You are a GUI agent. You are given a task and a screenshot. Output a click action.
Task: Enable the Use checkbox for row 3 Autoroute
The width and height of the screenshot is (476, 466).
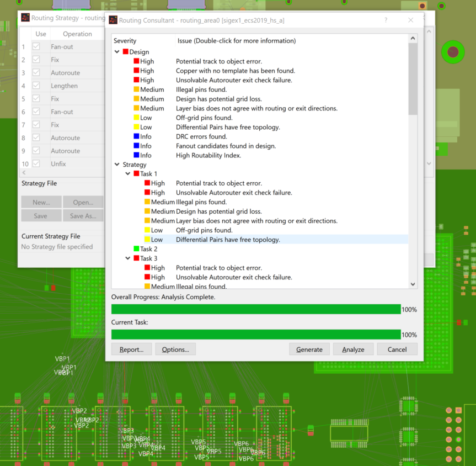[36, 72]
